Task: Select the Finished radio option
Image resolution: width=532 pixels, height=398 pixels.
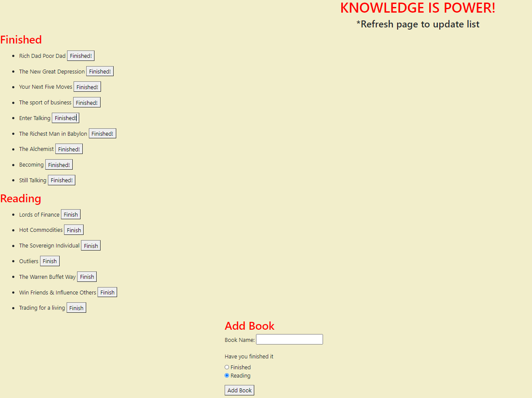Action: 227,367
